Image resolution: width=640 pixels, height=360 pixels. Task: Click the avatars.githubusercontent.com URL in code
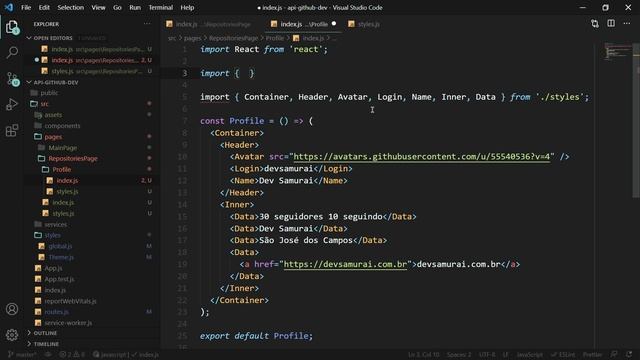[422, 157]
